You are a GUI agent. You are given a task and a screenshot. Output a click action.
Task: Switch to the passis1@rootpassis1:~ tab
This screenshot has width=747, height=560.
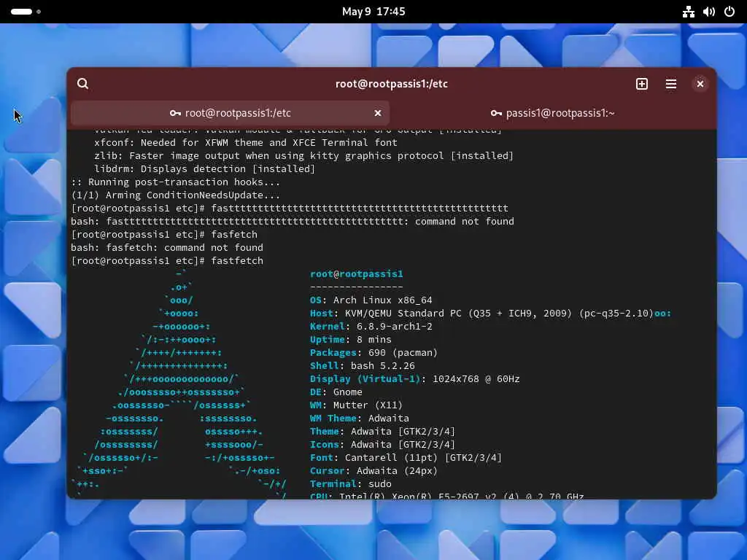[x=553, y=113]
